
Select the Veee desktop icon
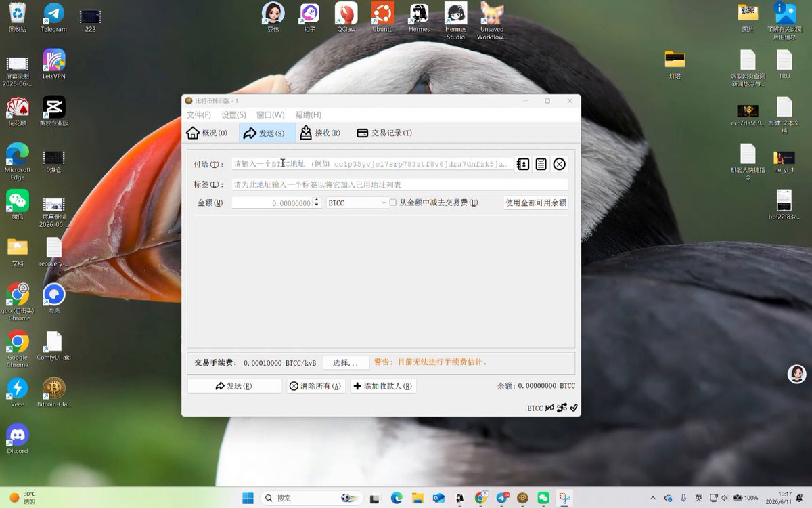[x=18, y=392]
